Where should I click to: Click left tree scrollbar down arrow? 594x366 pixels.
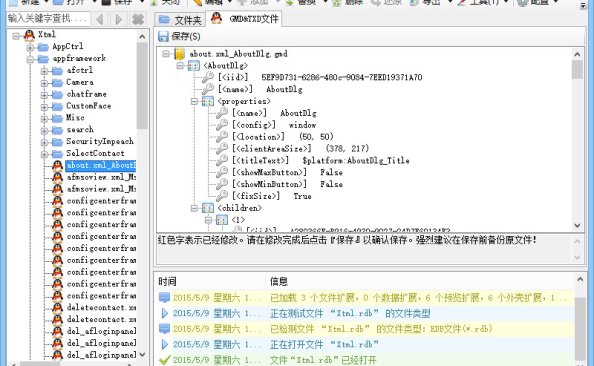click(142, 355)
